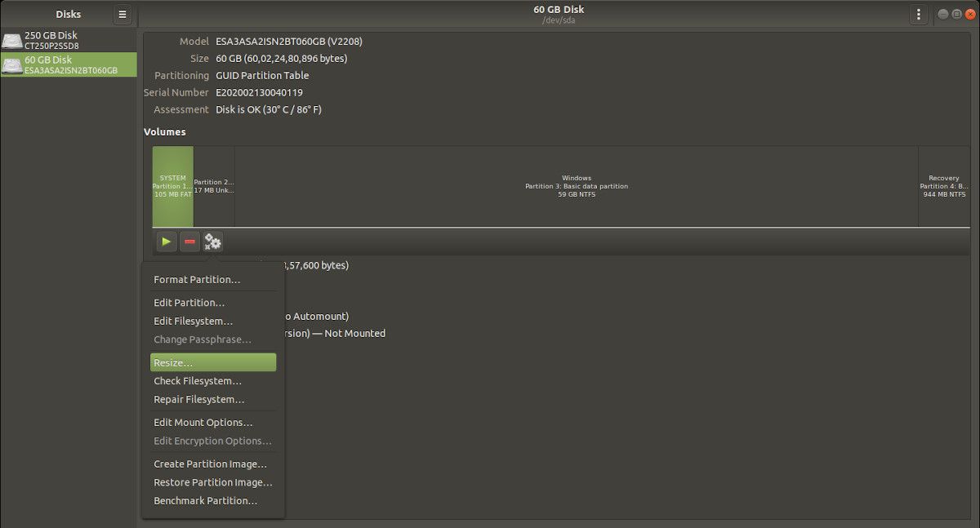Open the drive options three-dot menu
Viewport: 980px width, 528px height.
(918, 14)
